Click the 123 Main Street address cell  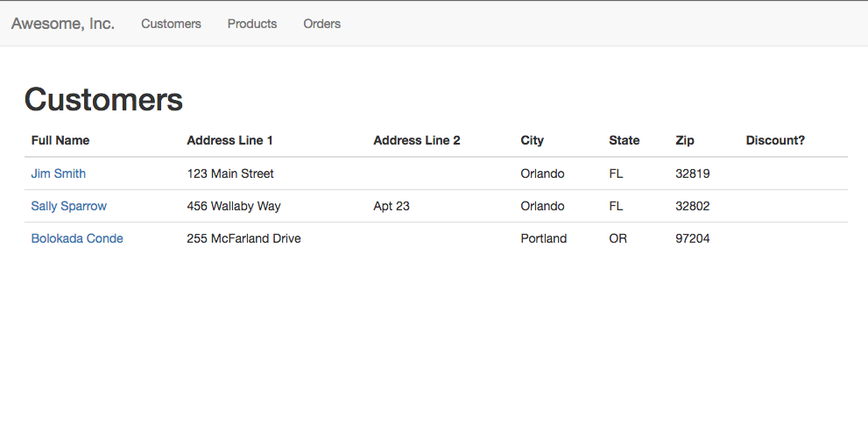pyautogui.click(x=230, y=174)
